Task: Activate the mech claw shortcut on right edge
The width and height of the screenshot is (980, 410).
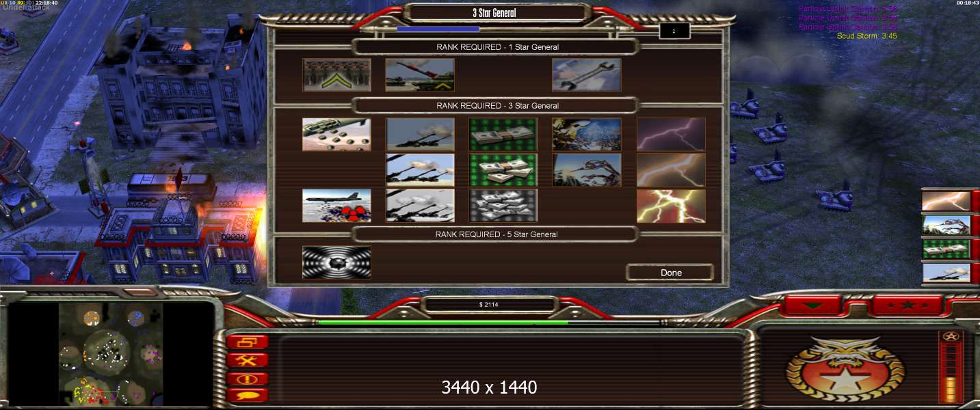Action: point(946,225)
